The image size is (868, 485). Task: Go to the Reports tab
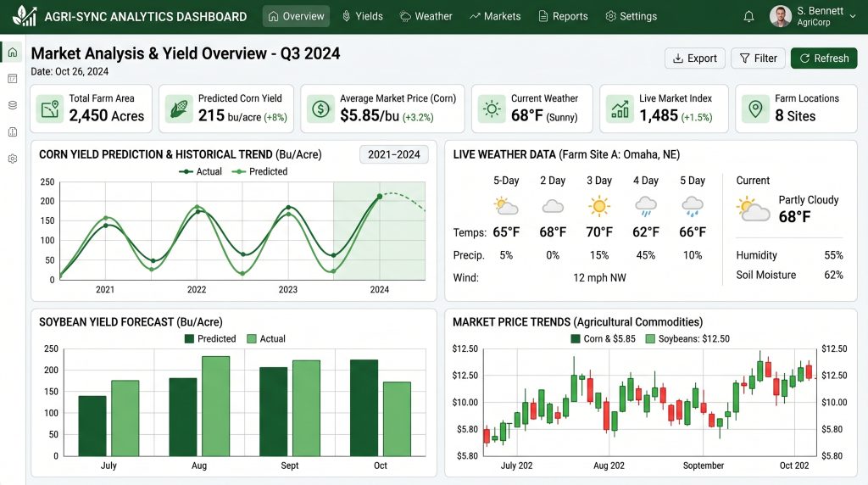(x=563, y=16)
